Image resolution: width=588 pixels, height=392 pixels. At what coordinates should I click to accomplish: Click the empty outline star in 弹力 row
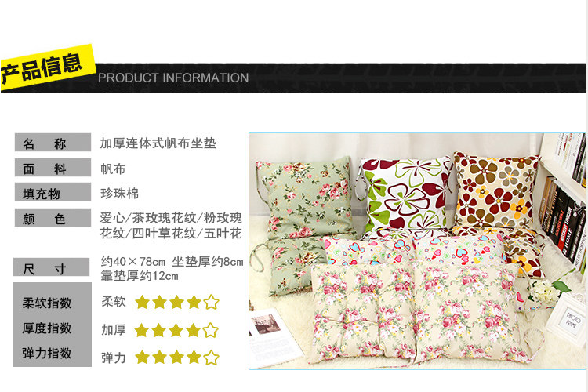pos(211,358)
